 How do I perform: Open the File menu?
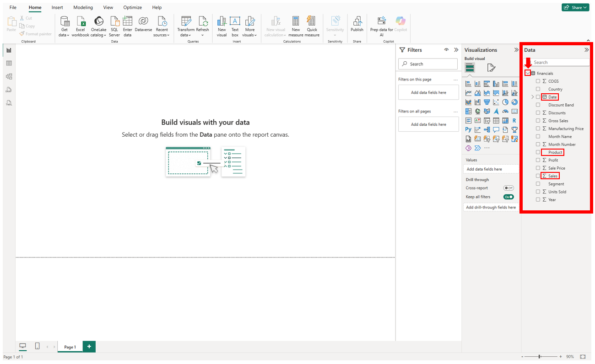(13, 7)
